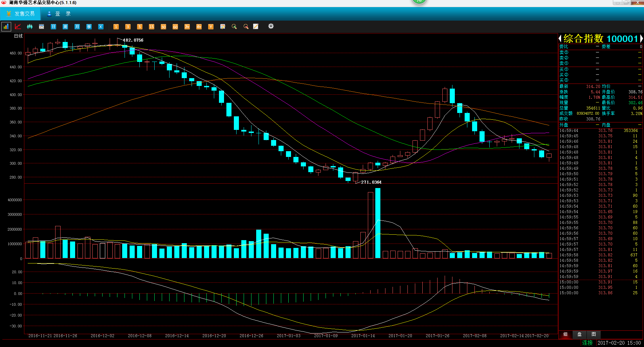Choose the 30-minute period button
This screenshot has height=347, width=644.
pos(163,26)
